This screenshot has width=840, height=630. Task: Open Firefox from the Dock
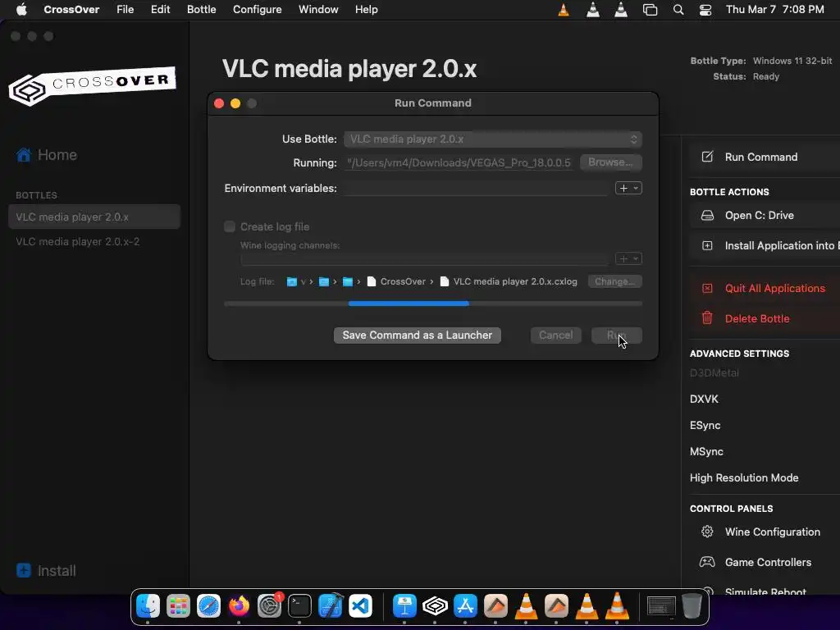(239, 606)
